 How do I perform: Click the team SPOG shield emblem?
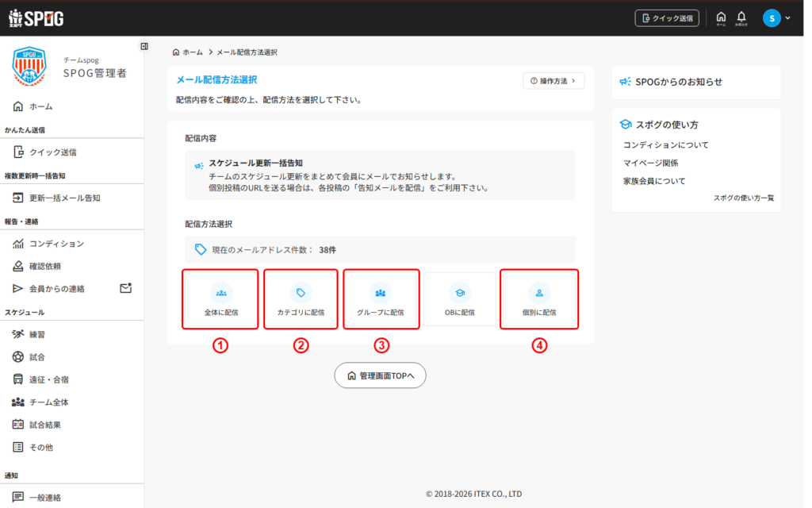[29, 66]
